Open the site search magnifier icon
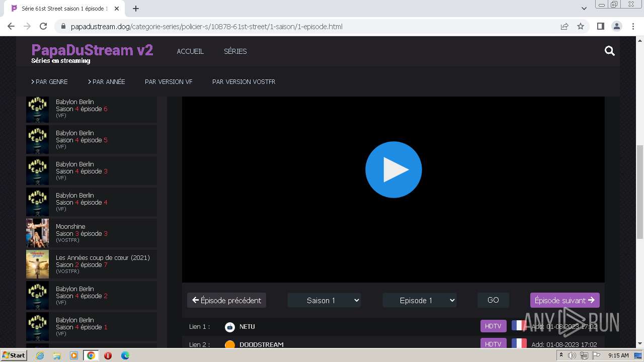644x362 pixels. 610,51
